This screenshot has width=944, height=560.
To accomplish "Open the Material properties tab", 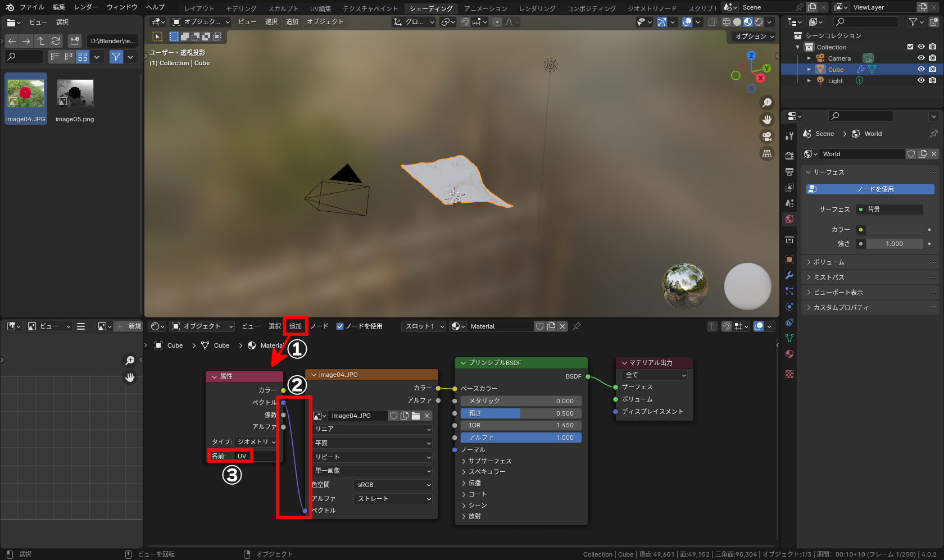I will click(x=789, y=354).
